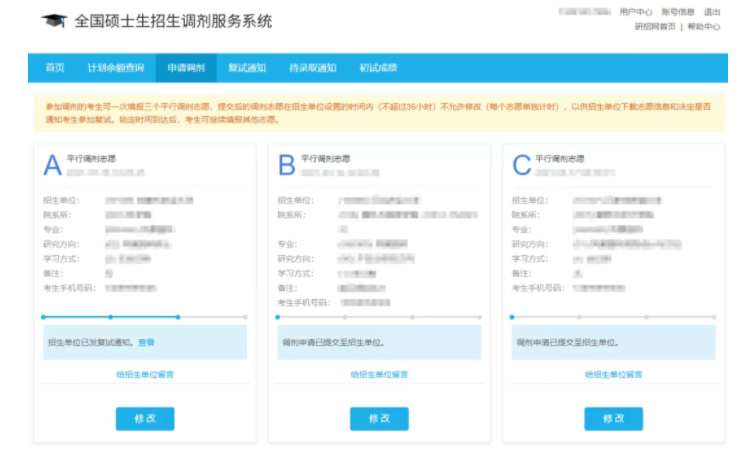
Task: Click 查看 link in card A notice
Action: click(146, 342)
